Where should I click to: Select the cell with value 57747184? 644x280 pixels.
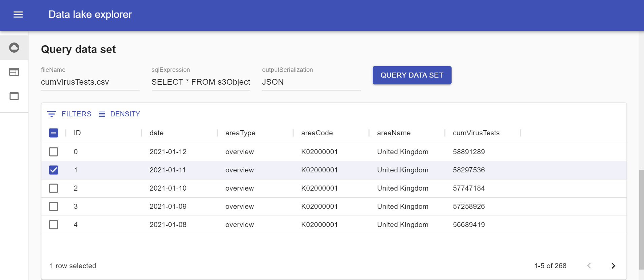coord(469,188)
